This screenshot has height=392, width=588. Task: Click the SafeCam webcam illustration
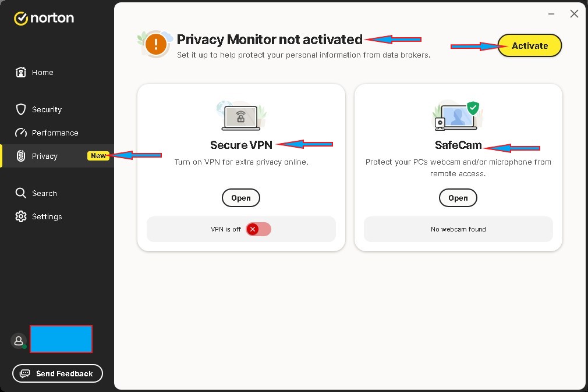(x=457, y=116)
